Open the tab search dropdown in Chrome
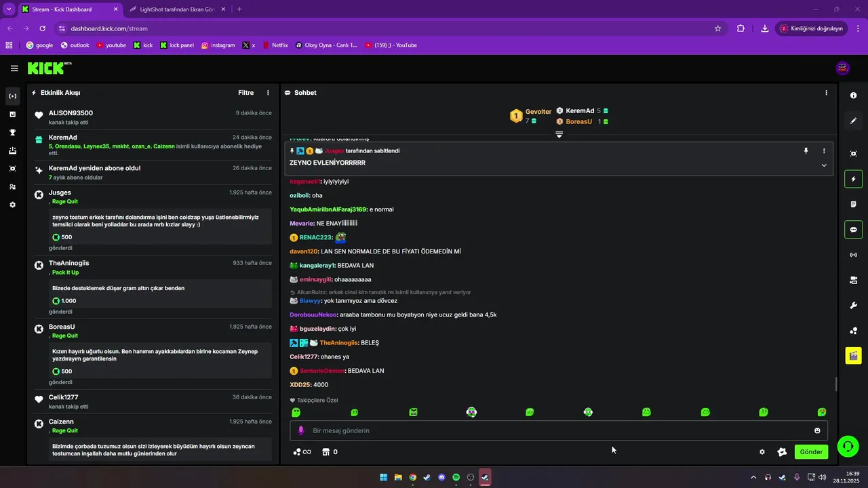Image resolution: width=868 pixels, height=488 pixels. (9, 9)
